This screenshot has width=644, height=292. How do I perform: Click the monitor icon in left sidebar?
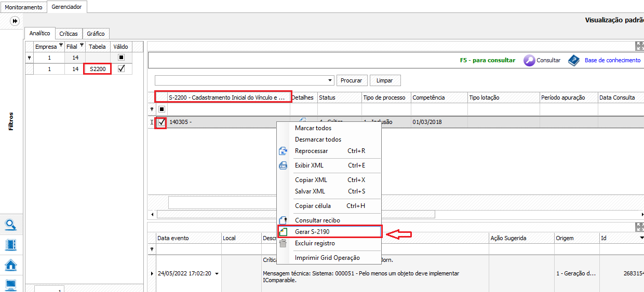coord(11,284)
